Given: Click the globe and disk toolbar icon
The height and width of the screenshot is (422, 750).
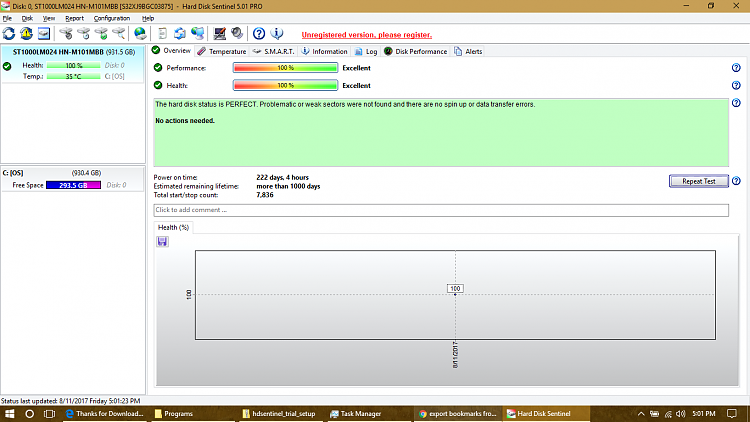Looking at the screenshot, I should click(140, 33).
